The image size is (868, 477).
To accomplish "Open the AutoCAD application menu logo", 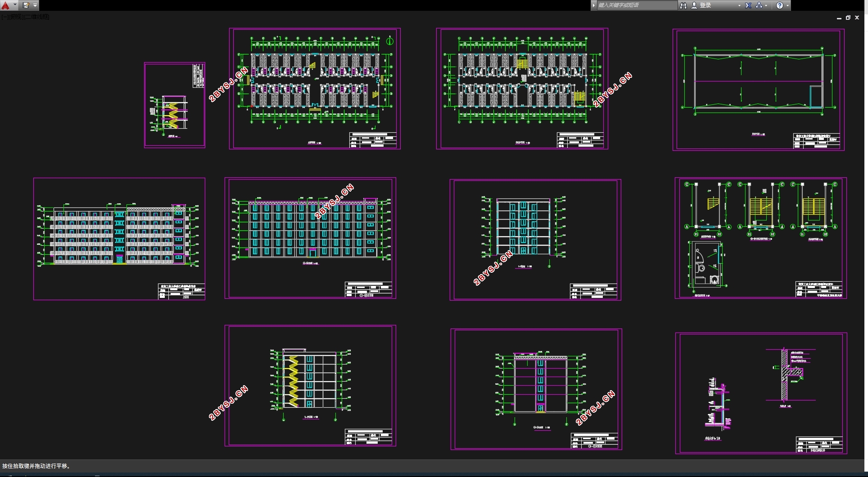I will pyautogui.click(x=5, y=5).
